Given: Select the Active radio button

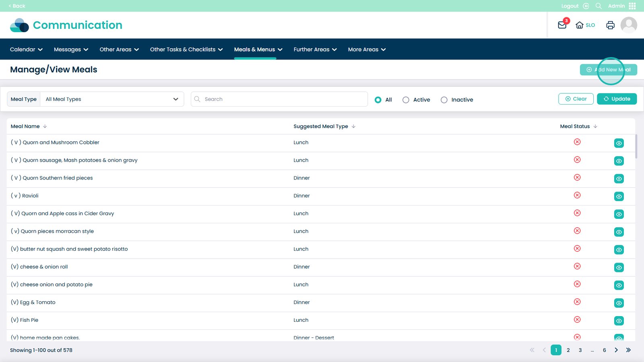Looking at the screenshot, I should coord(406,100).
